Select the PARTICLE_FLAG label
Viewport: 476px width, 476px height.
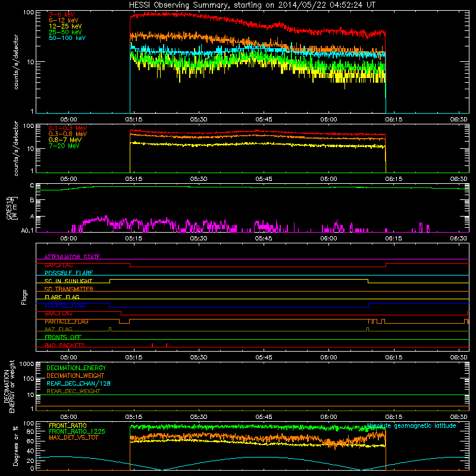tap(67, 321)
